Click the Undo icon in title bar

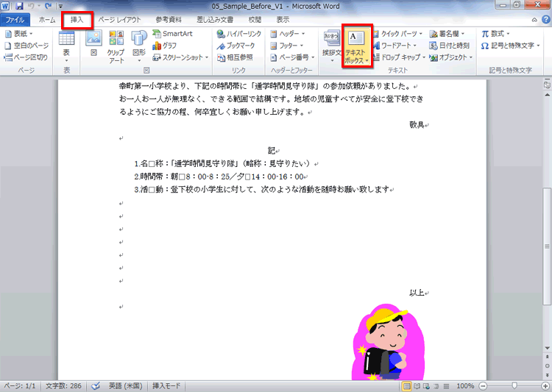coord(31,6)
